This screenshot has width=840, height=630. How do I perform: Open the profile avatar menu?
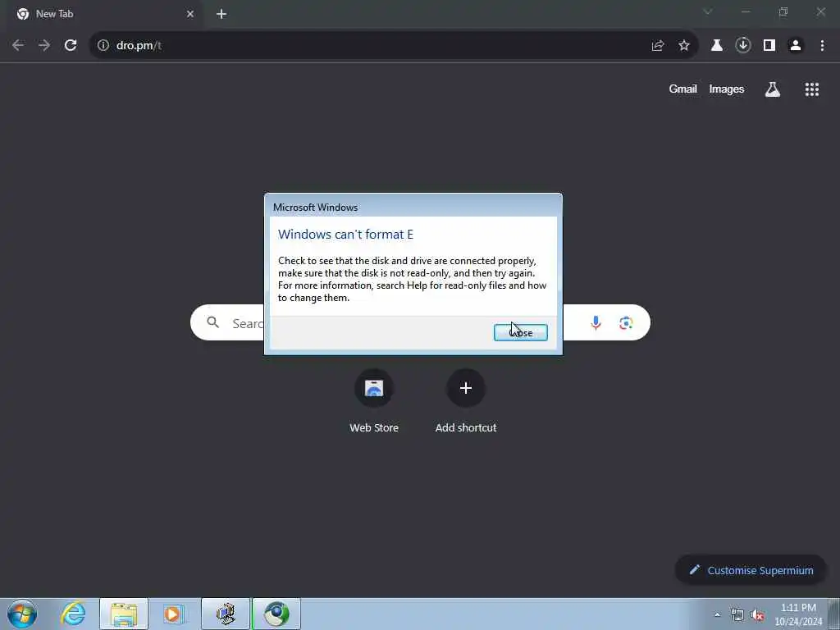click(x=796, y=46)
